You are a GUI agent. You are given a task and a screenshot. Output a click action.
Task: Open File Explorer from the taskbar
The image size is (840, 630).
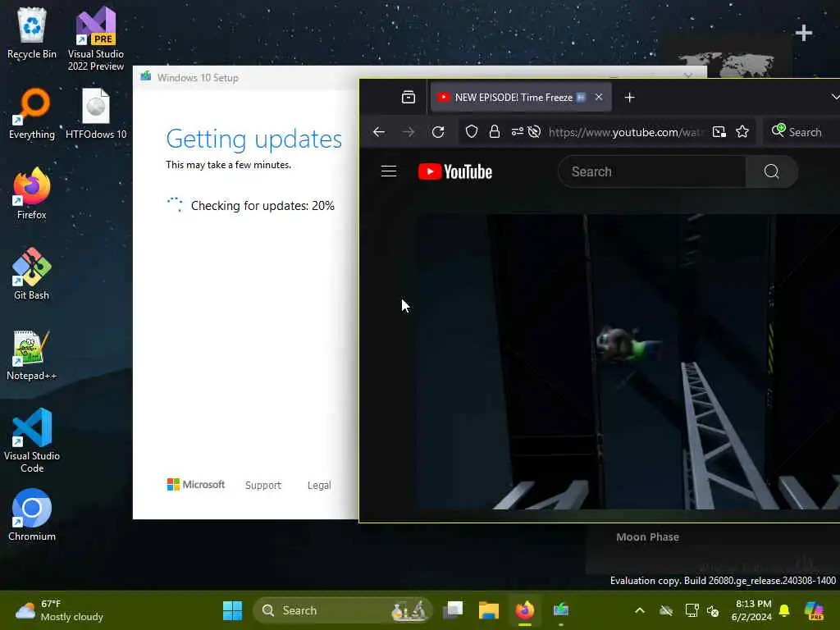pyautogui.click(x=489, y=610)
